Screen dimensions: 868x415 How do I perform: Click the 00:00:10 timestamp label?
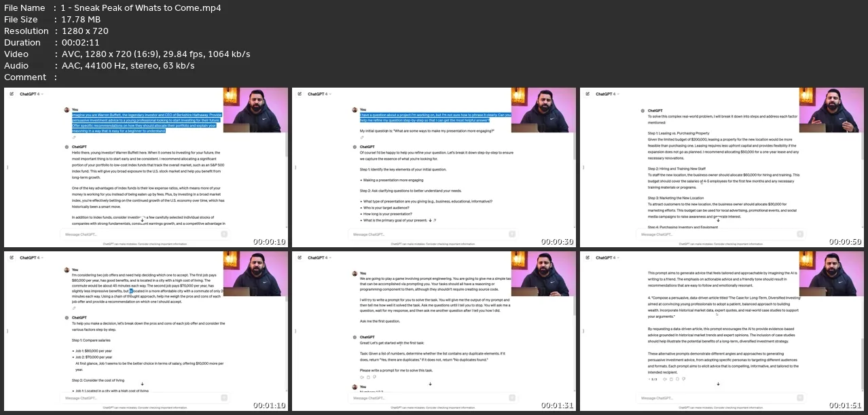[270, 242]
